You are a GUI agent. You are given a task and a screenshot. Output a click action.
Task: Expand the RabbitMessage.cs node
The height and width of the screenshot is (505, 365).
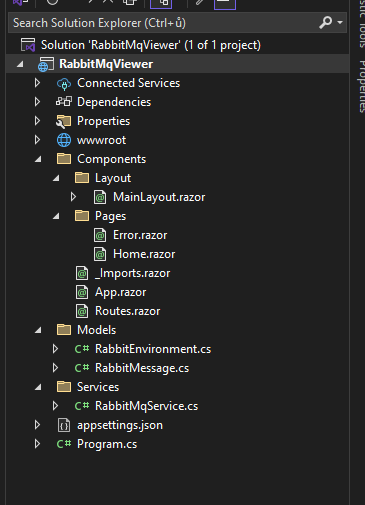point(55,368)
